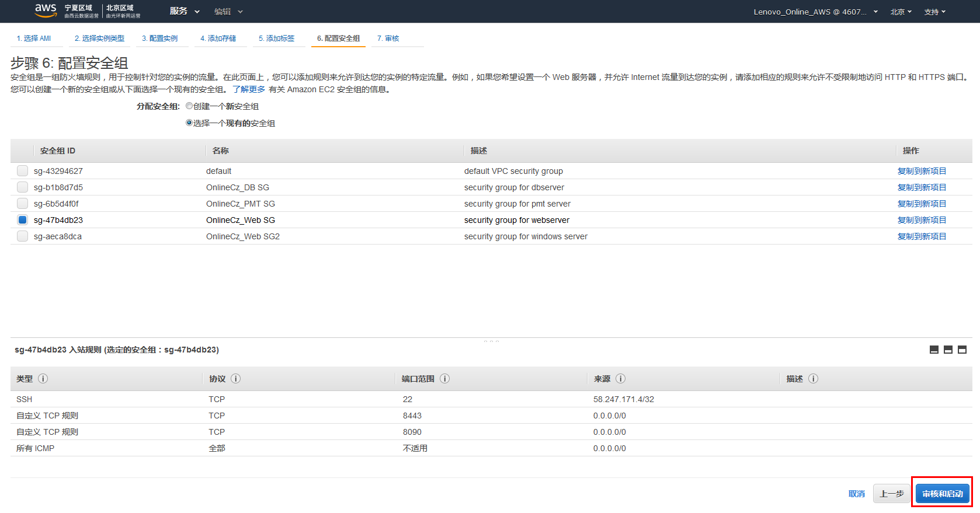Click the info icon next to 来源

coord(620,379)
